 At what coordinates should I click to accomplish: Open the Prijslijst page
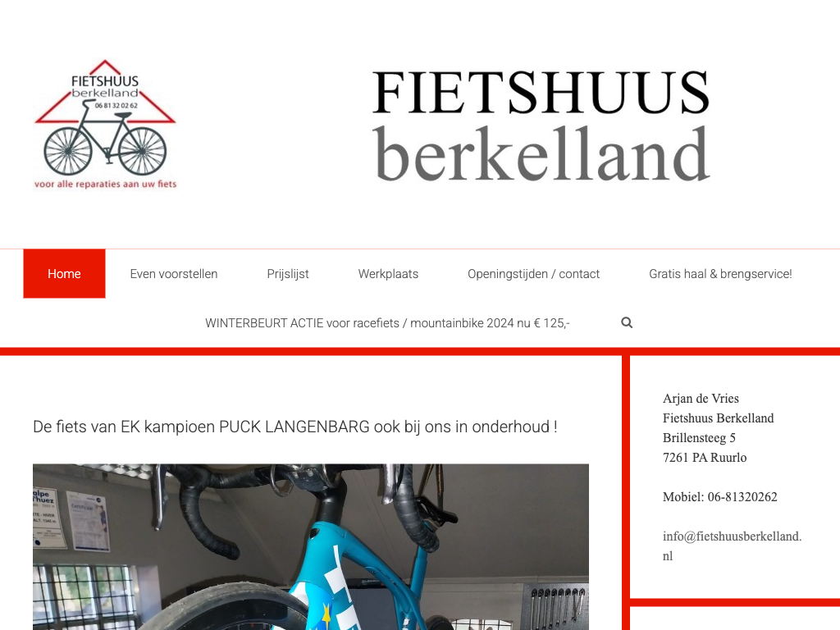(x=288, y=274)
